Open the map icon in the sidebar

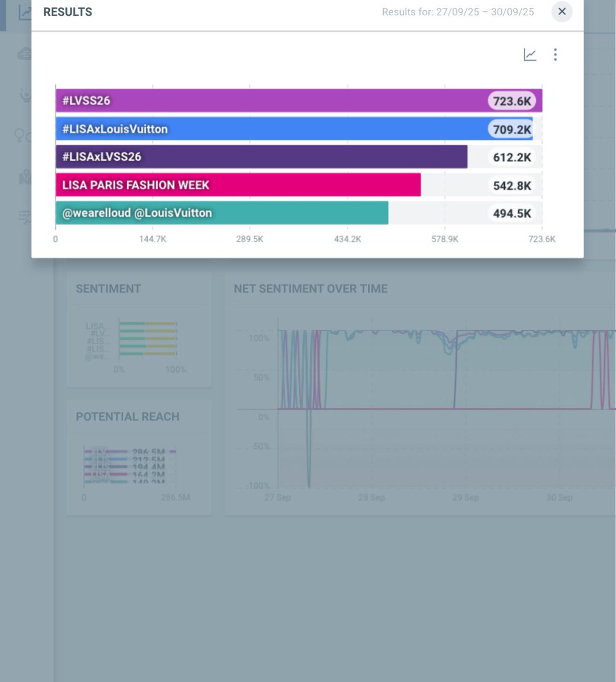coord(25,177)
